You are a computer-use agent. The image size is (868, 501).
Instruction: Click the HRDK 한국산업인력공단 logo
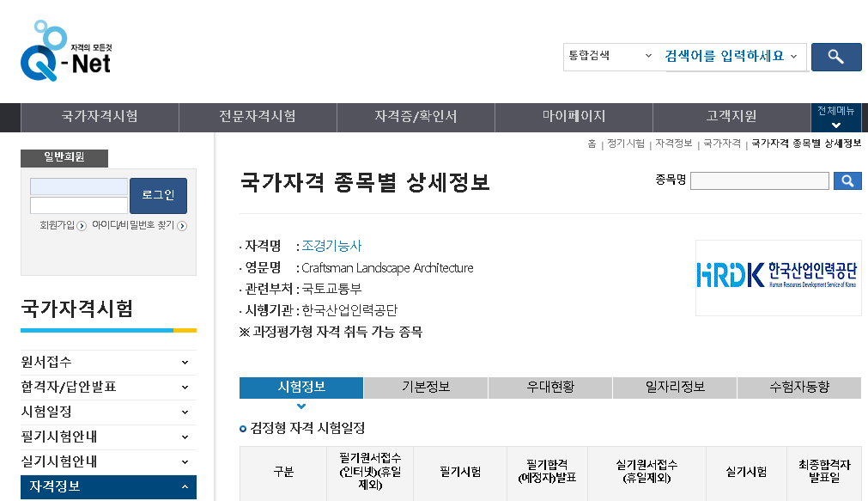778,277
